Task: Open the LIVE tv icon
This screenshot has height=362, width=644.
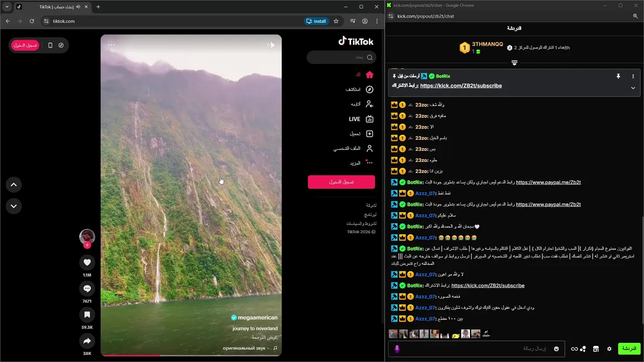Action: [x=369, y=119]
